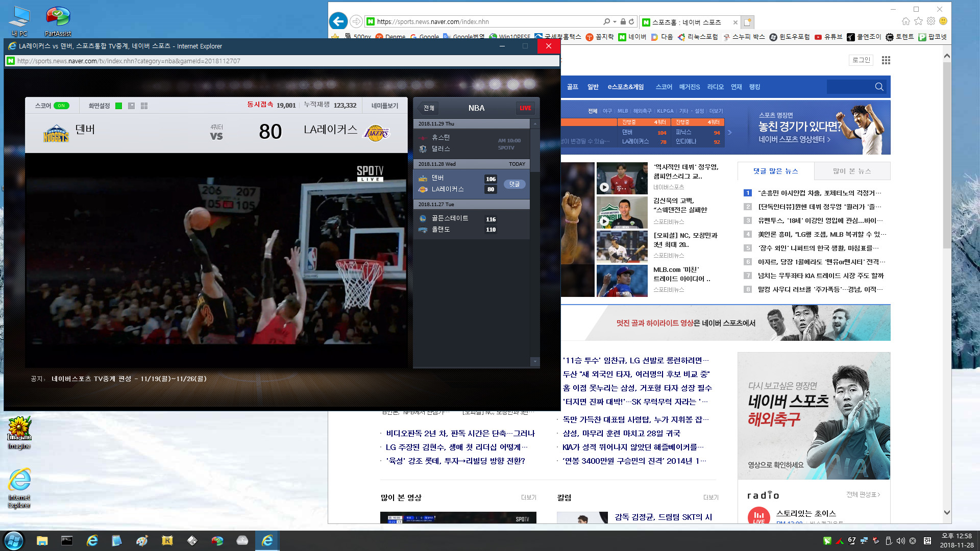Click the security lock icon in the address bar
980x551 pixels.
pos(623,21)
